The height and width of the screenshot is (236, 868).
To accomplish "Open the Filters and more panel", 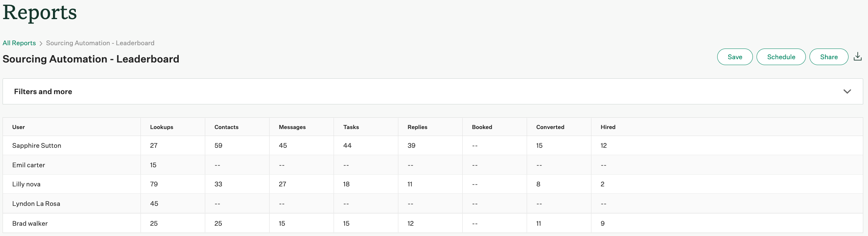I will tap(433, 92).
